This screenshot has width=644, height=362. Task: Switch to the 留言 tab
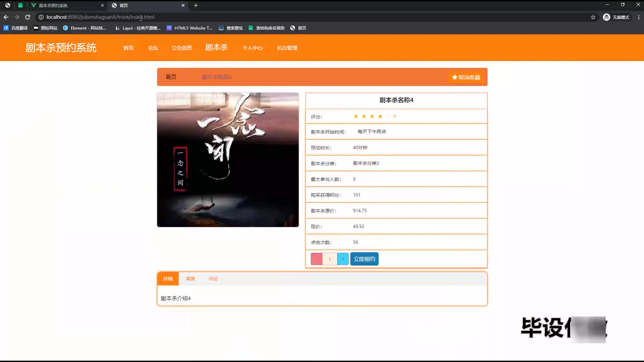point(190,279)
